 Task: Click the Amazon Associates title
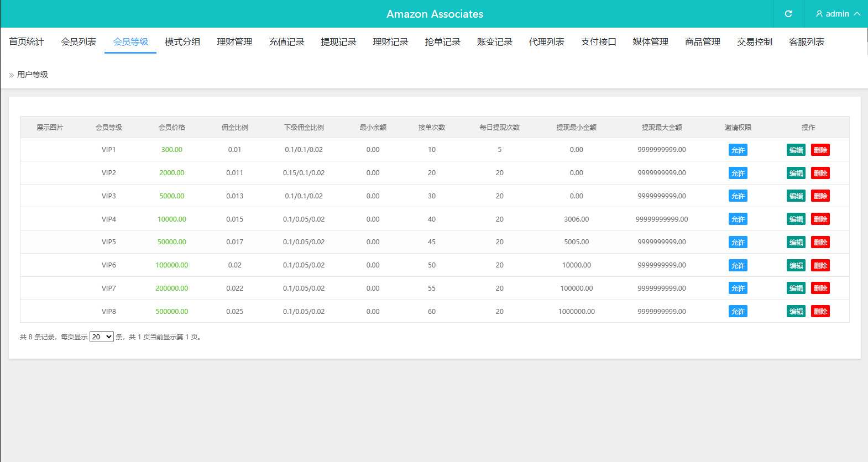tap(435, 14)
